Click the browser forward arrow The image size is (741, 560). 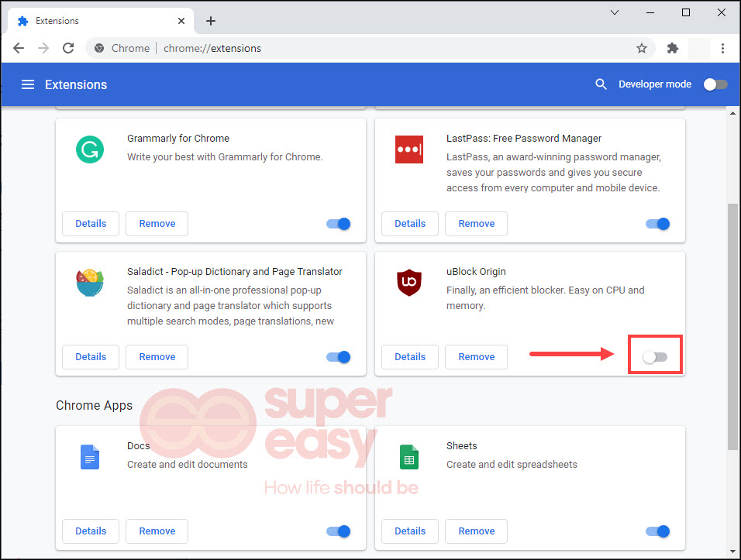coord(43,48)
